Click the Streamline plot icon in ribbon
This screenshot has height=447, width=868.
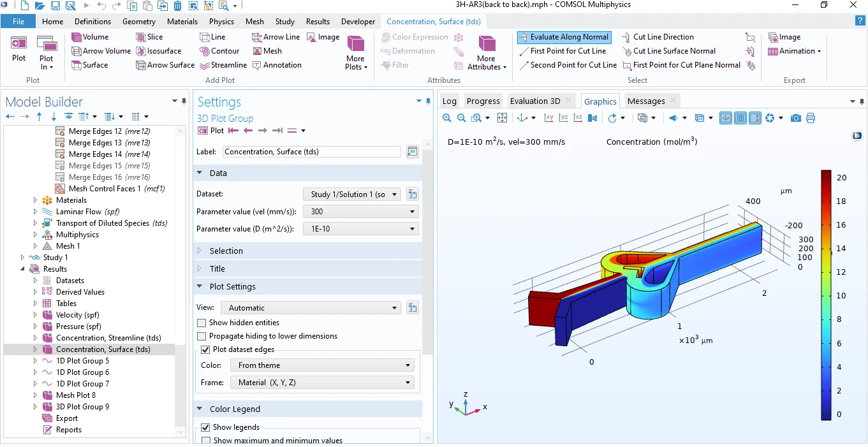pyautogui.click(x=205, y=65)
